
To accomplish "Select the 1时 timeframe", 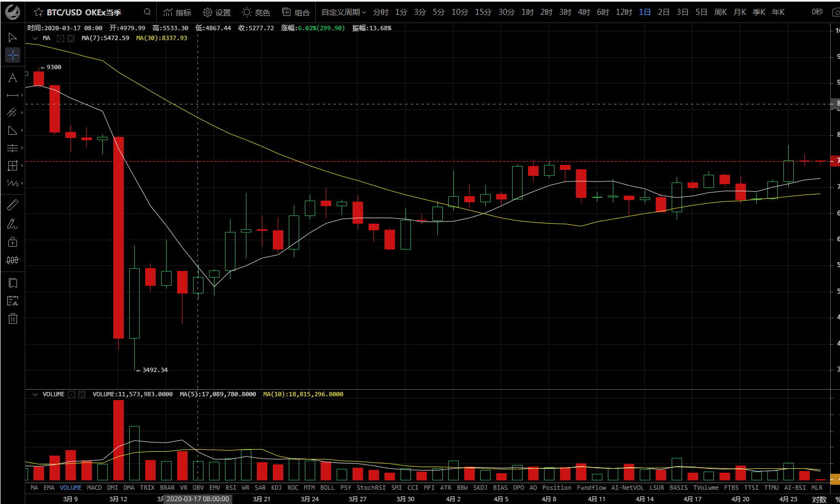I will point(528,12).
